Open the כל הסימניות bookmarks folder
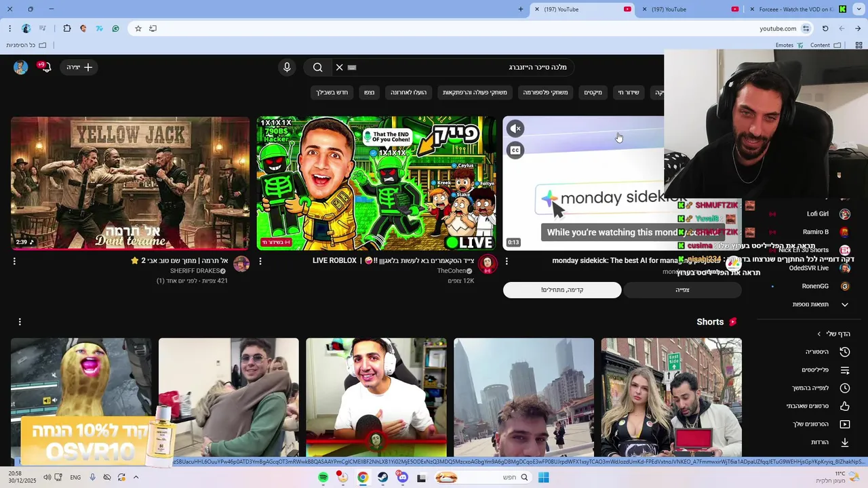The width and height of the screenshot is (868, 488). coord(26,45)
